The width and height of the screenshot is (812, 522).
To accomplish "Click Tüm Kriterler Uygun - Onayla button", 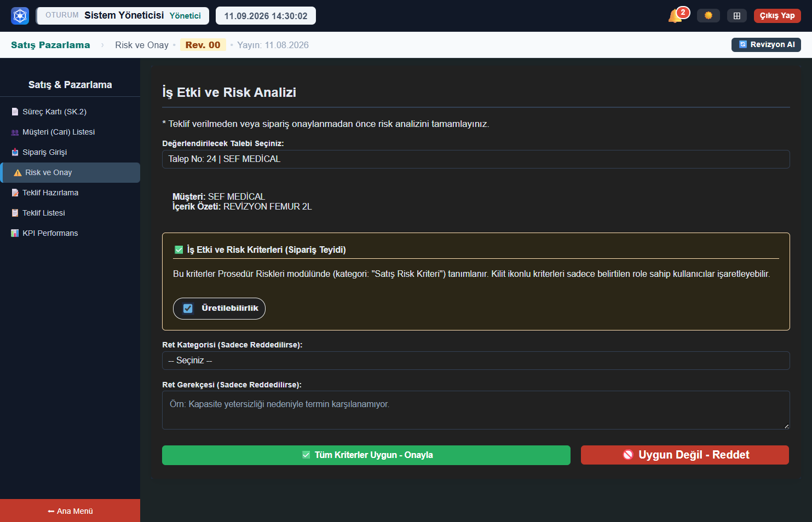I will pos(366,455).
